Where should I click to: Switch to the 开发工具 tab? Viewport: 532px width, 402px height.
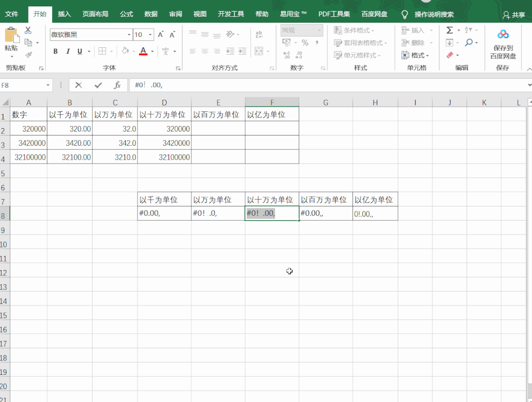[x=231, y=14]
